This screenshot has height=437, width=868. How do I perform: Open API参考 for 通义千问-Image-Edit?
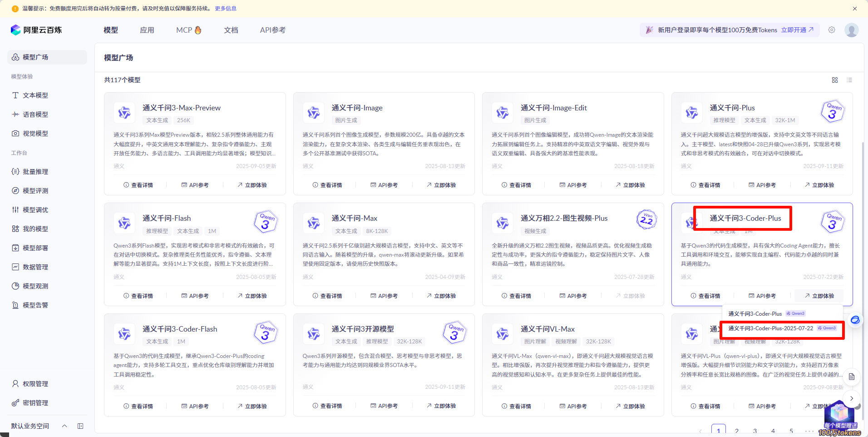click(x=573, y=185)
